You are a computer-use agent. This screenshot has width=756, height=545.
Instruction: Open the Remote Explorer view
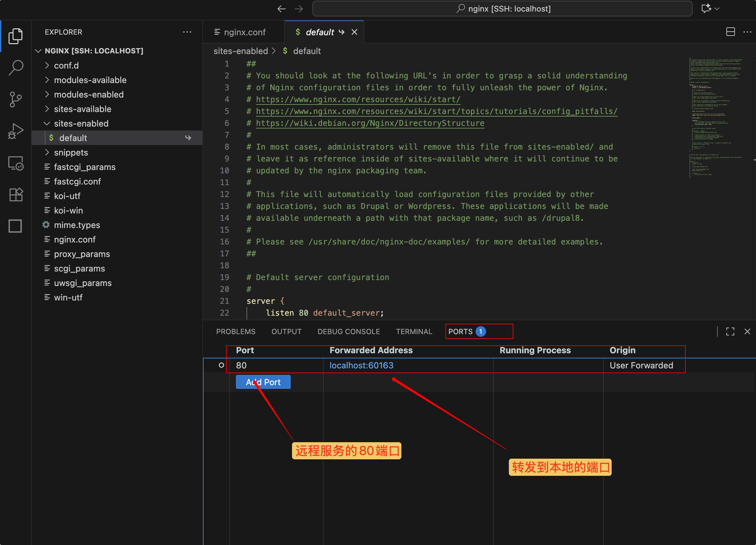(x=15, y=163)
